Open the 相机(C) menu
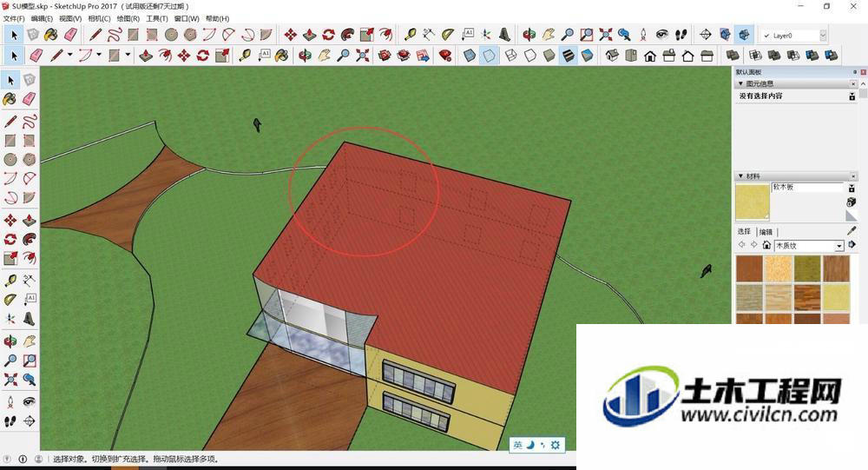868x470 pixels. [99, 18]
